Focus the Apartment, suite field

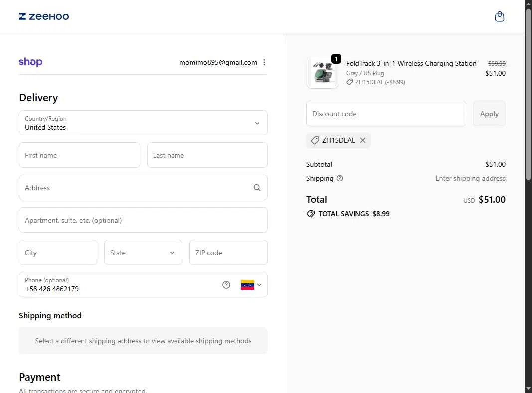point(143,220)
